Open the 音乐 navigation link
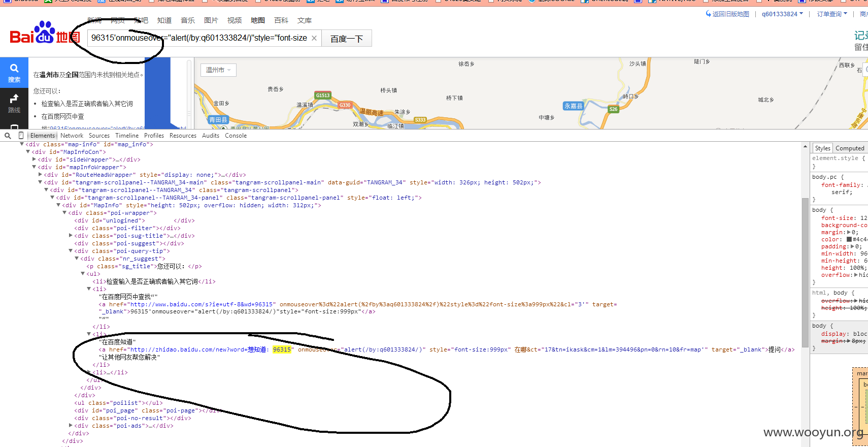Viewport: 868px width, 447px height. click(x=188, y=20)
